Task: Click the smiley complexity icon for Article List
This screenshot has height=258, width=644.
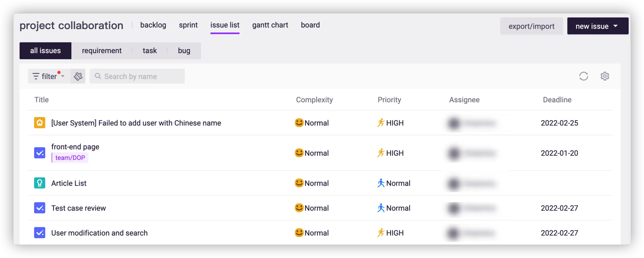Action: pyautogui.click(x=299, y=183)
